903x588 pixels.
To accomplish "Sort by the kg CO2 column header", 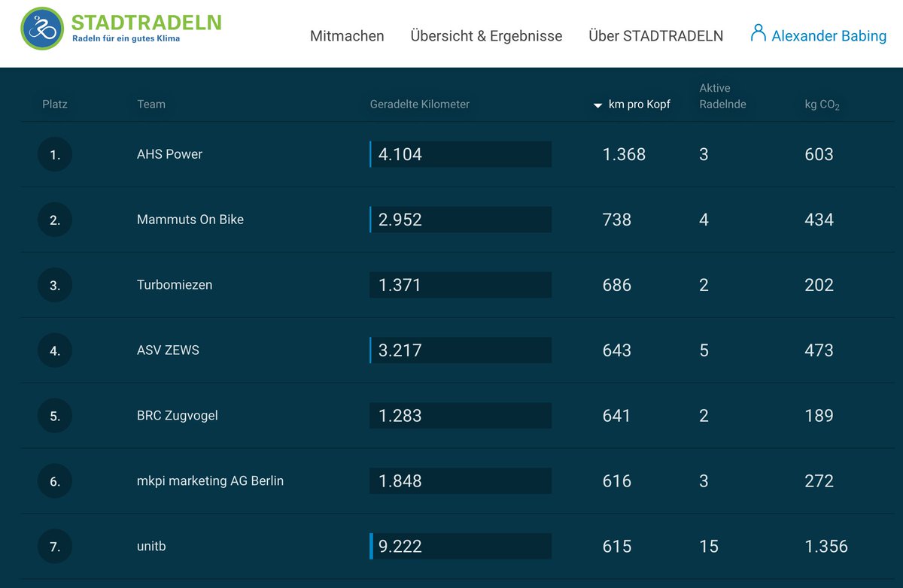I will 822,105.
